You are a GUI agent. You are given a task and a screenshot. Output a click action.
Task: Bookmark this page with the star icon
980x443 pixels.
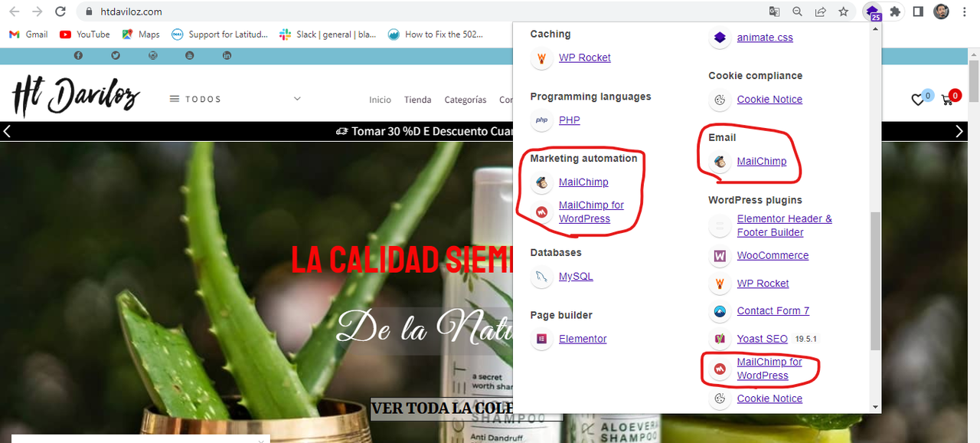coord(843,11)
